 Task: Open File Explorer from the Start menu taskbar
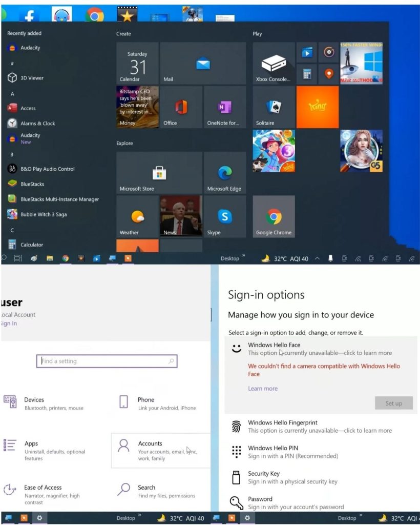pyautogui.click(x=50, y=258)
